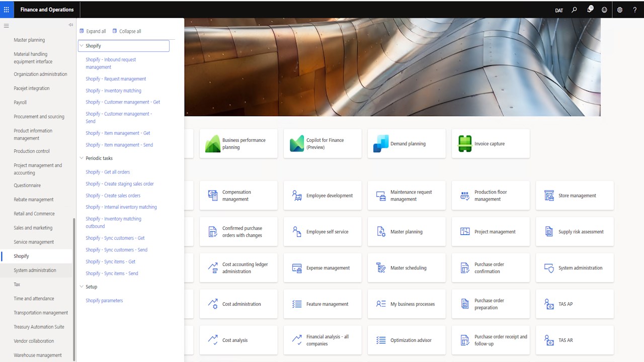Click the Expense management tile icon
The image size is (644, 362).
coord(297,268)
